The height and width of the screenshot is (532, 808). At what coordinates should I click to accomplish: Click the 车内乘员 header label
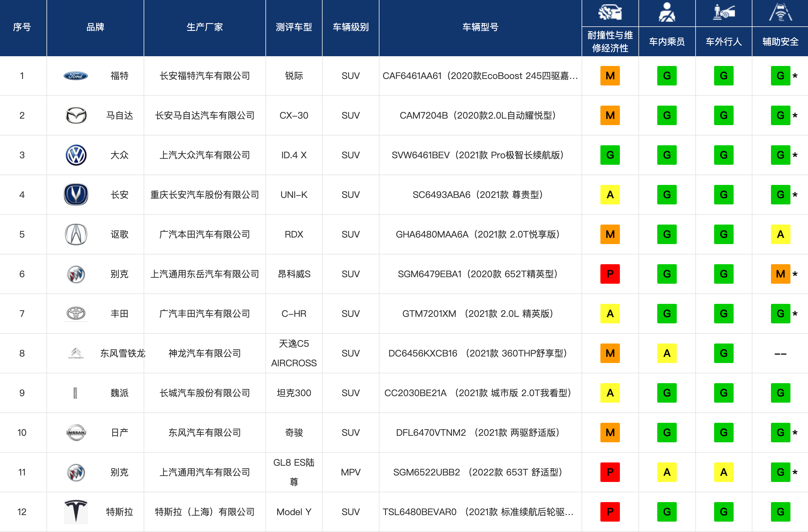pos(667,41)
